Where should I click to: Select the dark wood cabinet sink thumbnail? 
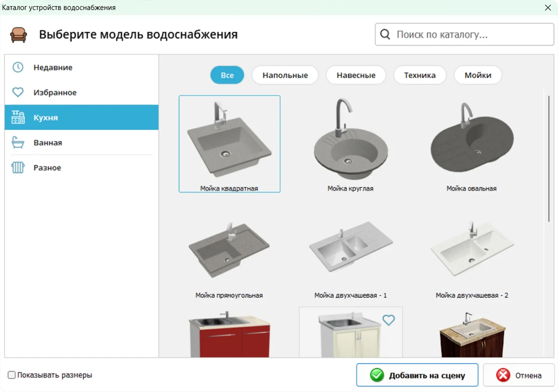pos(472,335)
